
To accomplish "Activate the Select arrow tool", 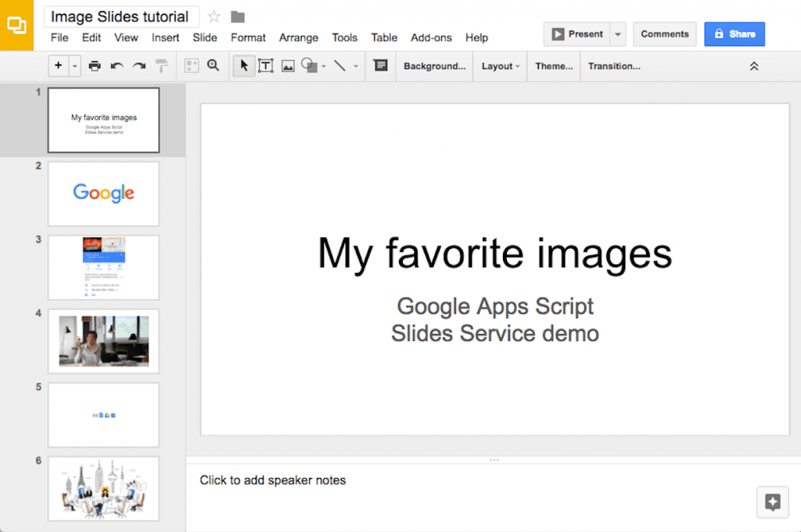I will [243, 66].
